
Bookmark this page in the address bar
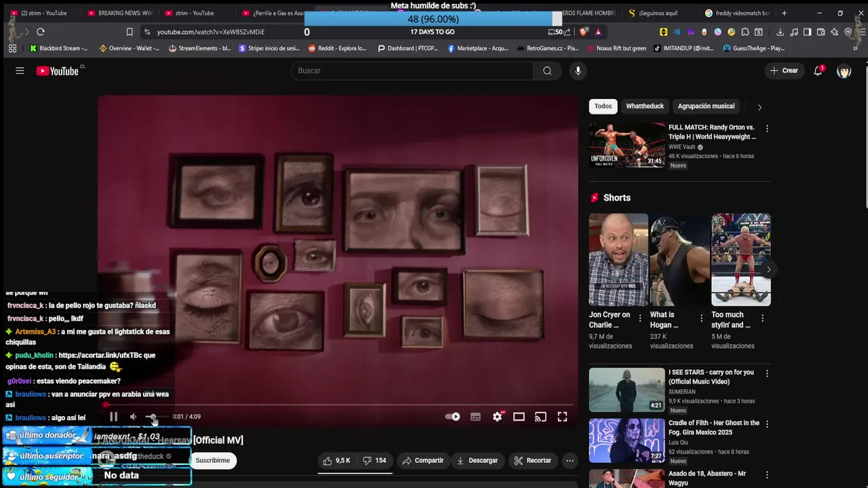[130, 32]
